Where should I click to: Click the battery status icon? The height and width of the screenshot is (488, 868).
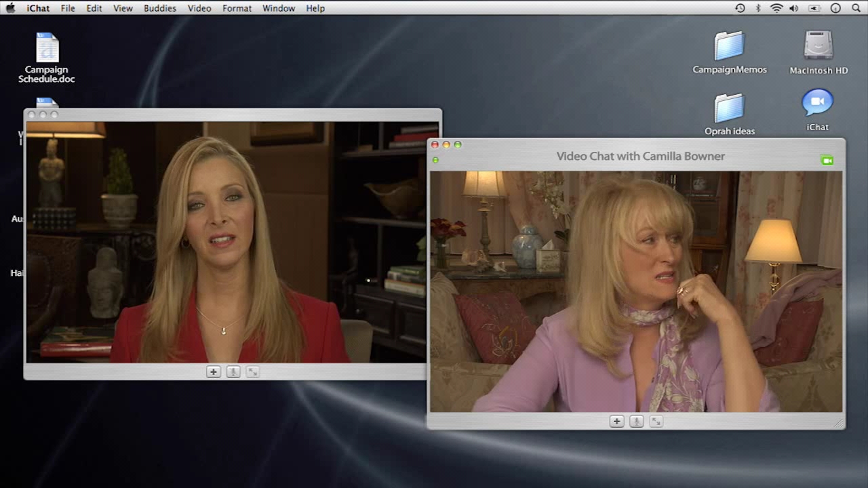click(x=814, y=8)
